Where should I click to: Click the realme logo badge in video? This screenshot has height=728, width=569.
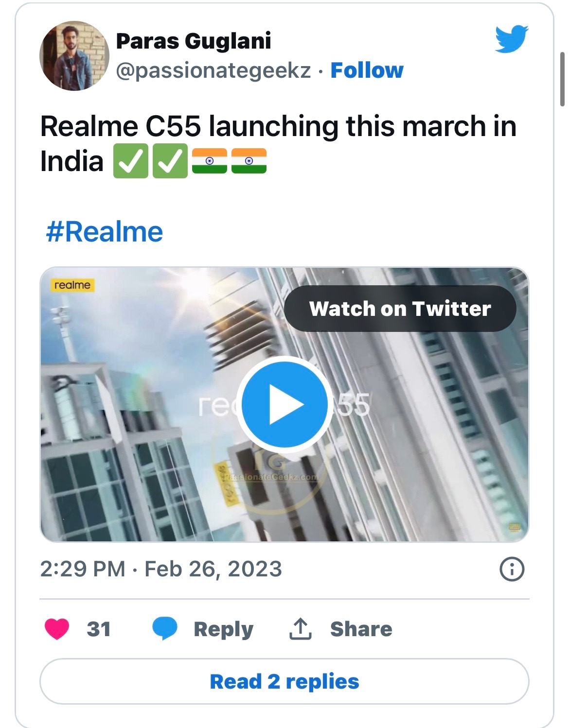[72, 285]
